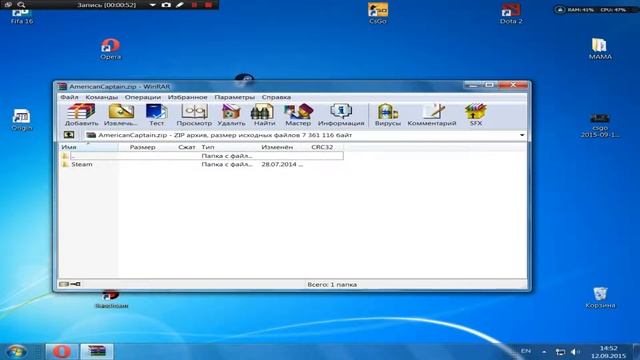Show hidden tray icons arrow
Screen dimensions: 640x360
pos(544,351)
